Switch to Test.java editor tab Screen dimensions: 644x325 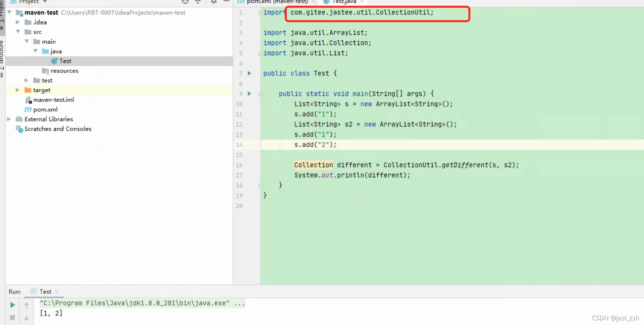pyautogui.click(x=344, y=2)
